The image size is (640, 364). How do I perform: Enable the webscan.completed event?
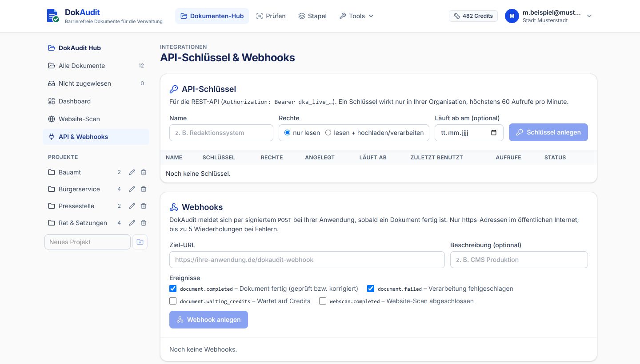coord(323,301)
